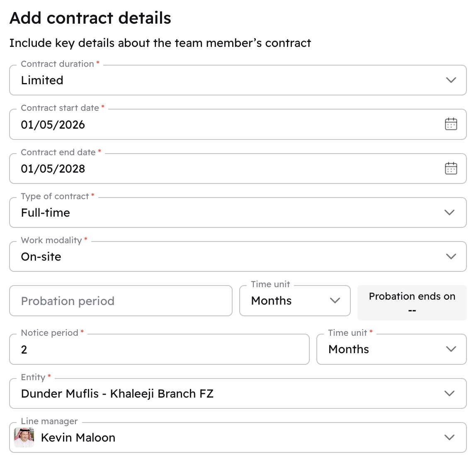Click the Notice period input field

[159, 349]
